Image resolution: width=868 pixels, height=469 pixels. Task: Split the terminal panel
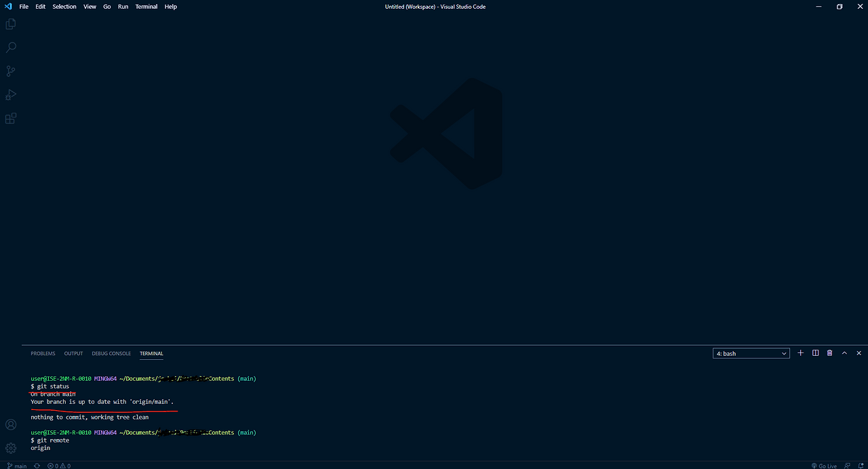(815, 352)
